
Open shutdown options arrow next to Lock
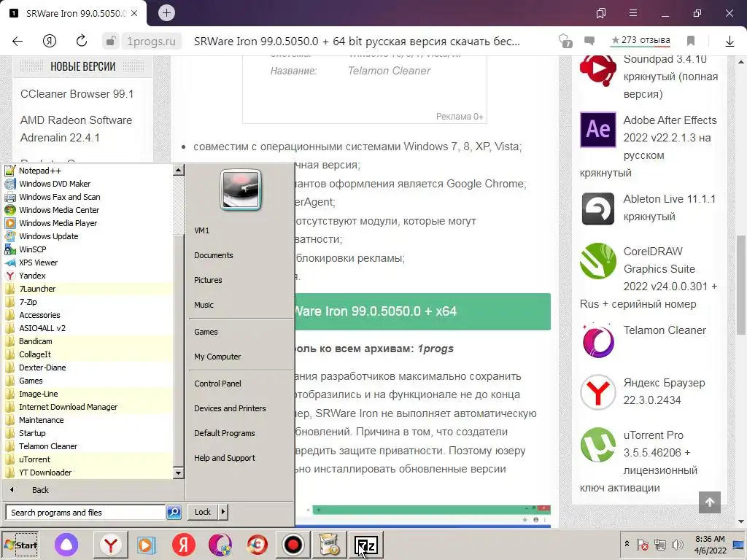pyautogui.click(x=223, y=512)
